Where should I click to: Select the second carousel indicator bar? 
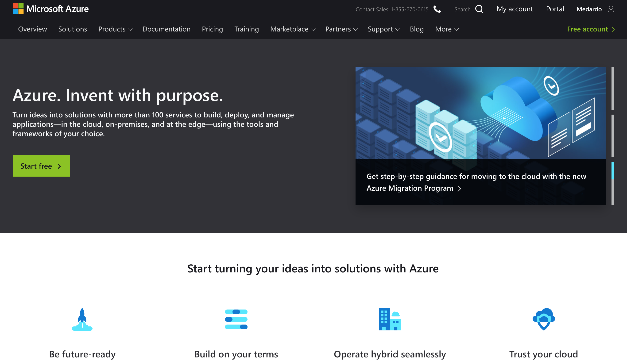(613, 136)
